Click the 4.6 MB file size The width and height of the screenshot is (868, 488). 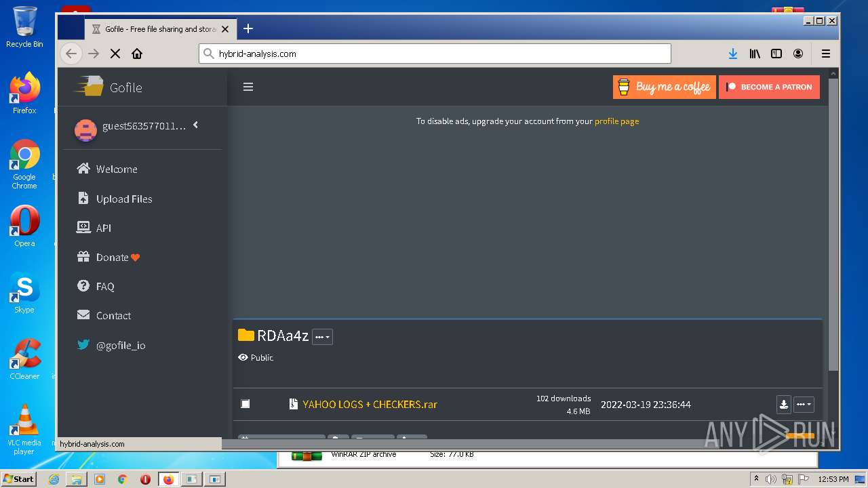tap(578, 411)
